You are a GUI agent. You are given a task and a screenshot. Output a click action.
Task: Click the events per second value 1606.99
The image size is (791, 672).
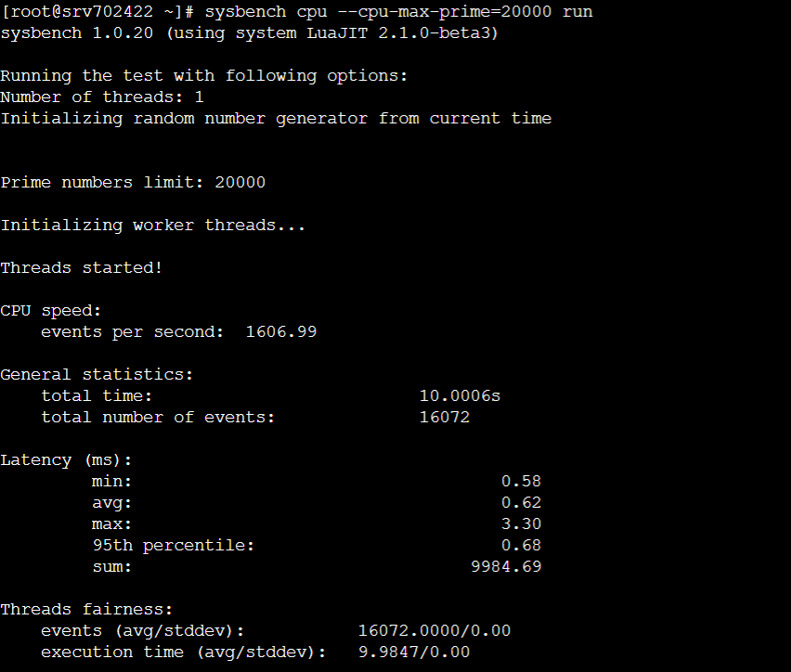click(x=281, y=332)
